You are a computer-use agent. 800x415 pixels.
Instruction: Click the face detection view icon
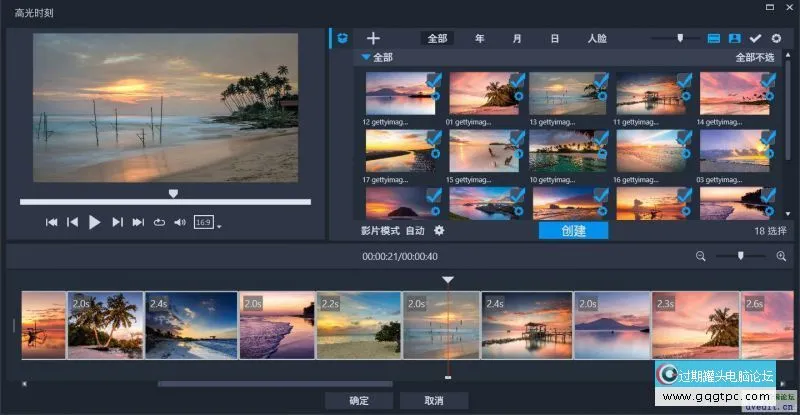[735, 38]
